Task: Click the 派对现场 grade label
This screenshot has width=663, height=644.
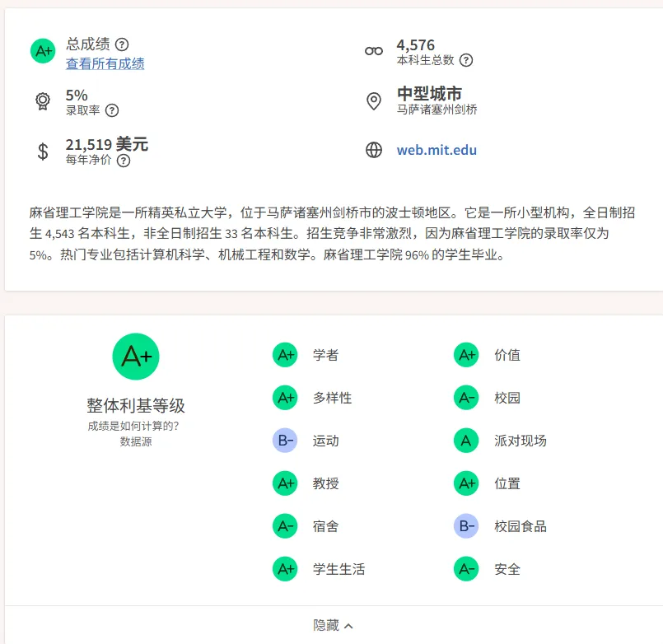Action: coord(521,441)
